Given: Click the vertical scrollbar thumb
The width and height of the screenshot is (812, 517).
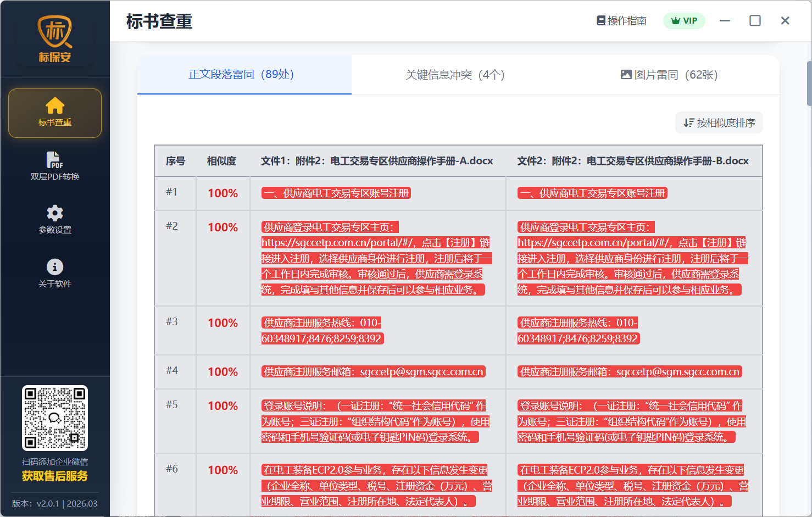Looking at the screenshot, I should pyautogui.click(x=809, y=83).
